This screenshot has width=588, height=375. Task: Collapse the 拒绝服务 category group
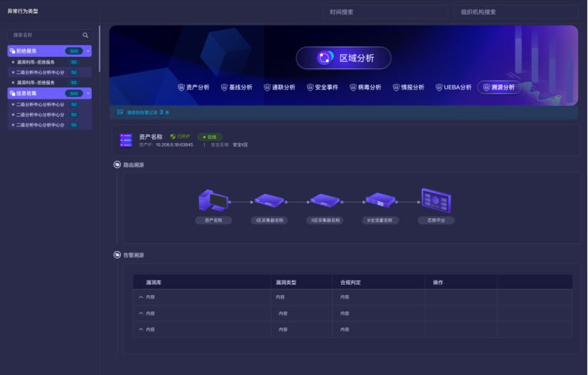pos(88,51)
